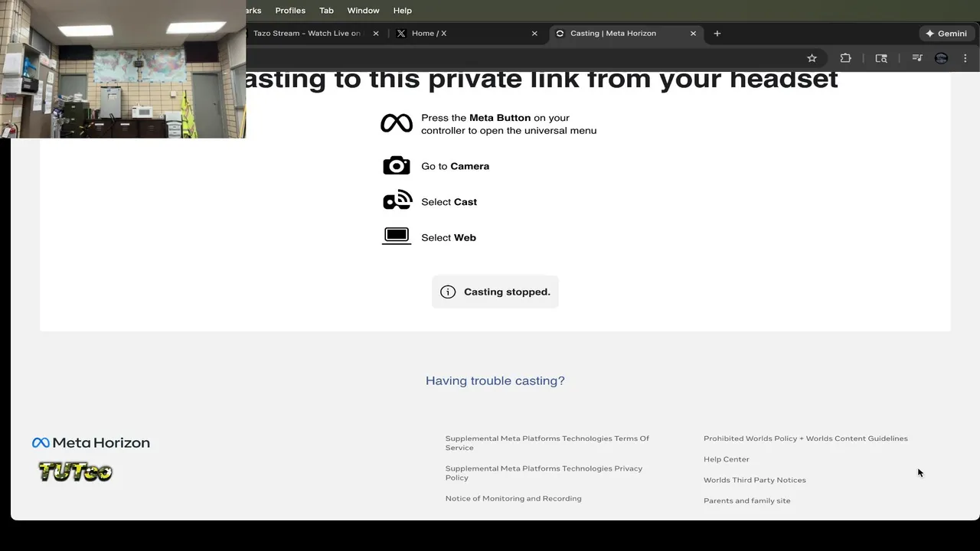
Task: Open the Help Center link
Action: coord(727,459)
